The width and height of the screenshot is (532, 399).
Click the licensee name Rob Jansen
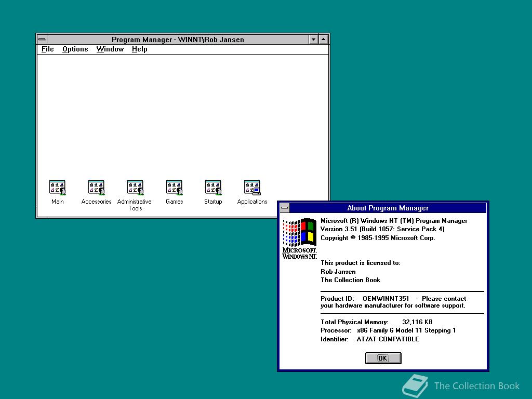[x=338, y=271]
